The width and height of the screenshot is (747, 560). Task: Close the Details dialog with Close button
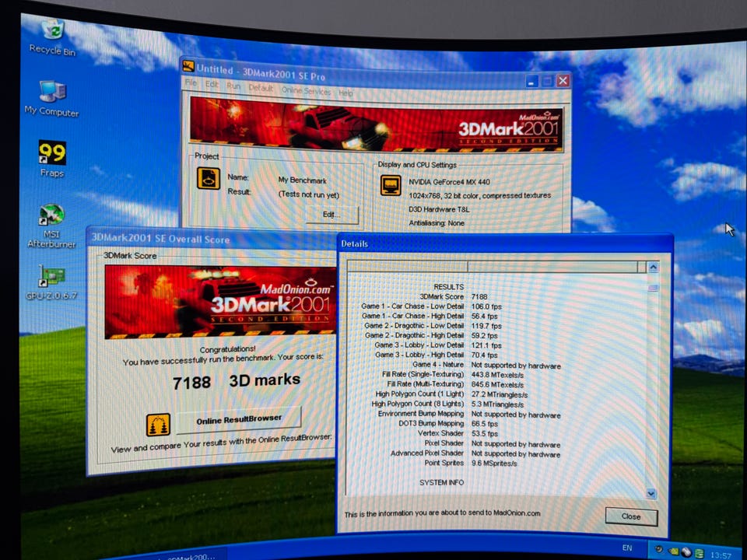[631, 516]
